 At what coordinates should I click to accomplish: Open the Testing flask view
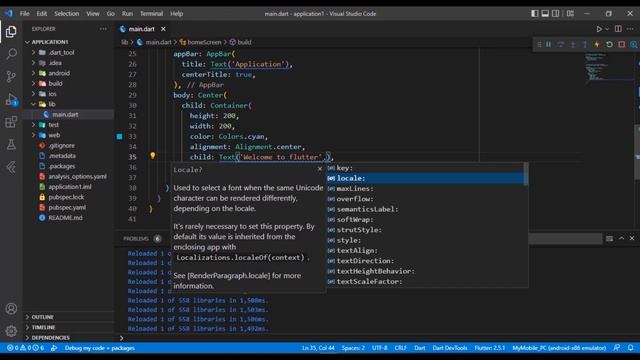pyautogui.click(x=11, y=144)
